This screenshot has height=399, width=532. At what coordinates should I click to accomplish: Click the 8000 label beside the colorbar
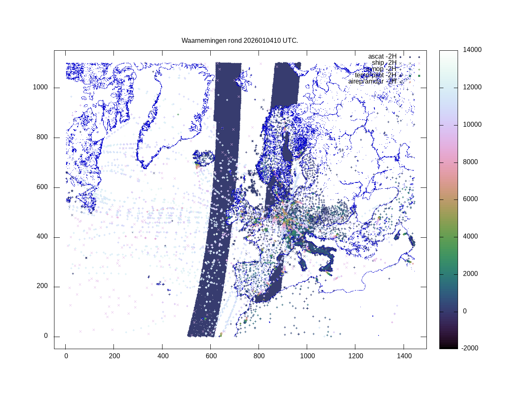point(470,162)
